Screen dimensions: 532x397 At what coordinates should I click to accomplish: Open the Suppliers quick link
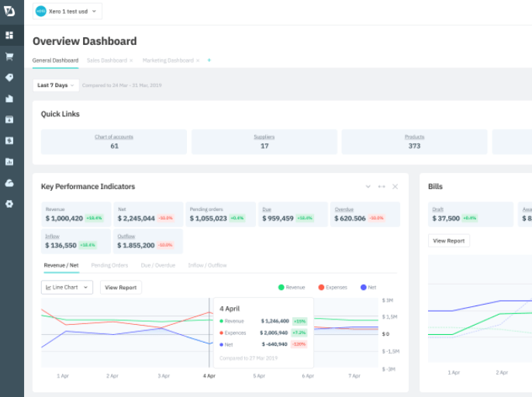264,136
